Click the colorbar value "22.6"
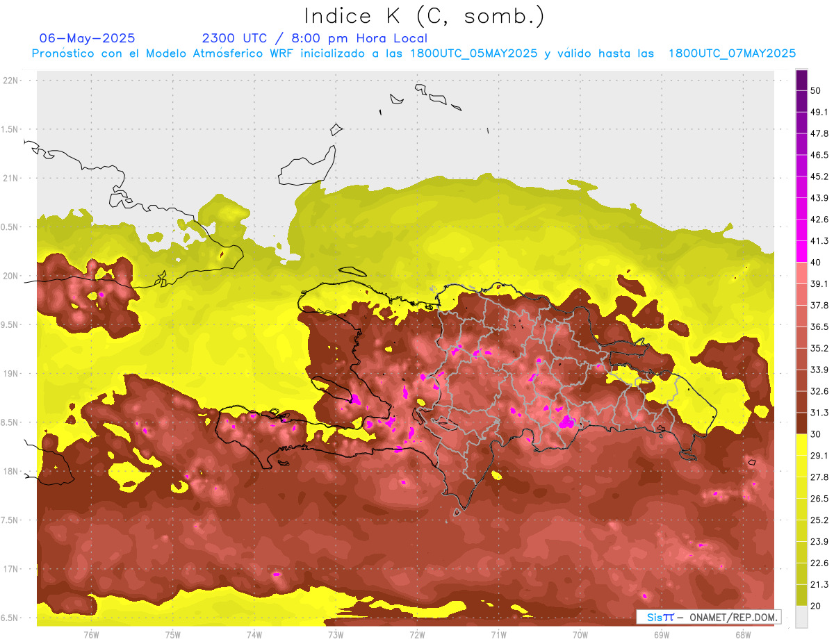The image size is (834, 644). (x=819, y=563)
